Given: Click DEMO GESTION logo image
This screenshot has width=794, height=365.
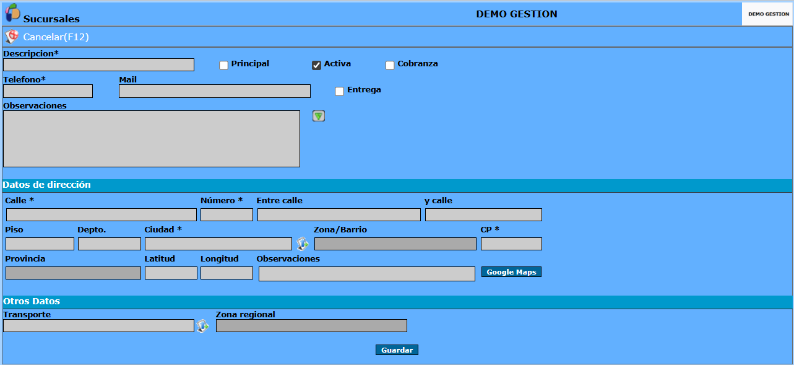Looking at the screenshot, I should click(x=768, y=14).
